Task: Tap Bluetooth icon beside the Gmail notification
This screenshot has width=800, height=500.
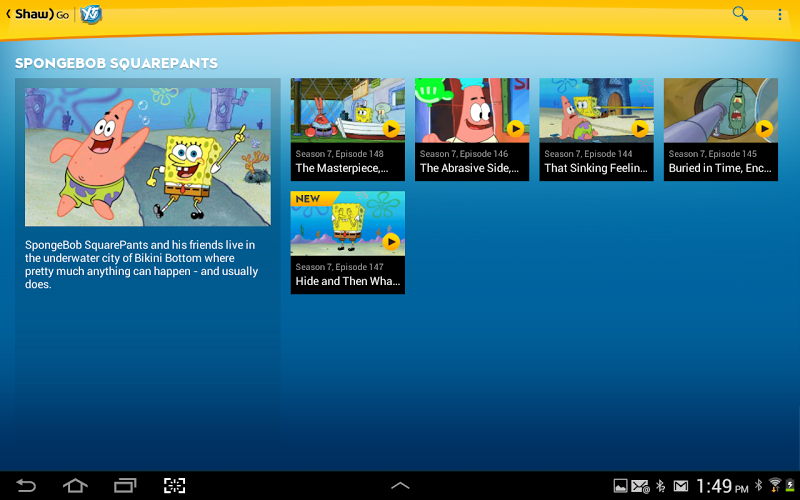Action: click(x=661, y=486)
